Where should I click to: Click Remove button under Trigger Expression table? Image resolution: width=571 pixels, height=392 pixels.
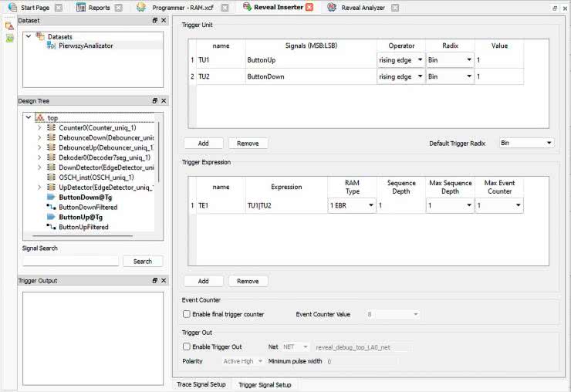[x=248, y=281]
